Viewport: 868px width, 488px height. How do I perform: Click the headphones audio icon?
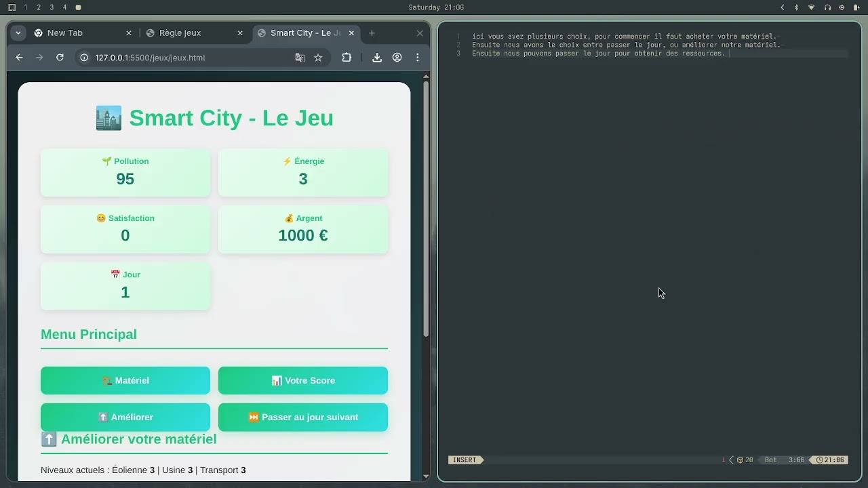827,7
